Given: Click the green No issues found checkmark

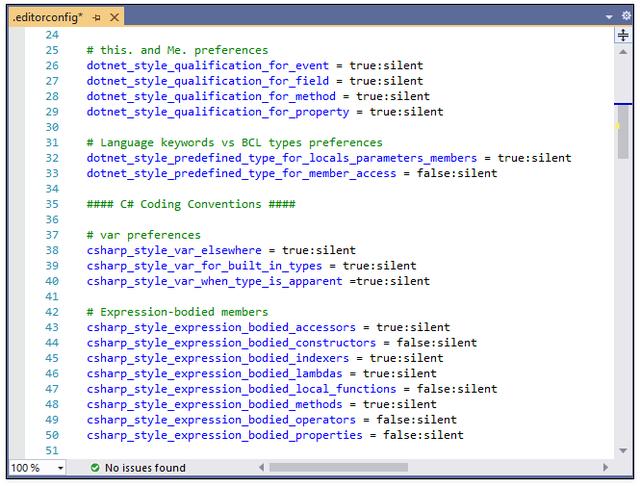Looking at the screenshot, I should 95,467.
